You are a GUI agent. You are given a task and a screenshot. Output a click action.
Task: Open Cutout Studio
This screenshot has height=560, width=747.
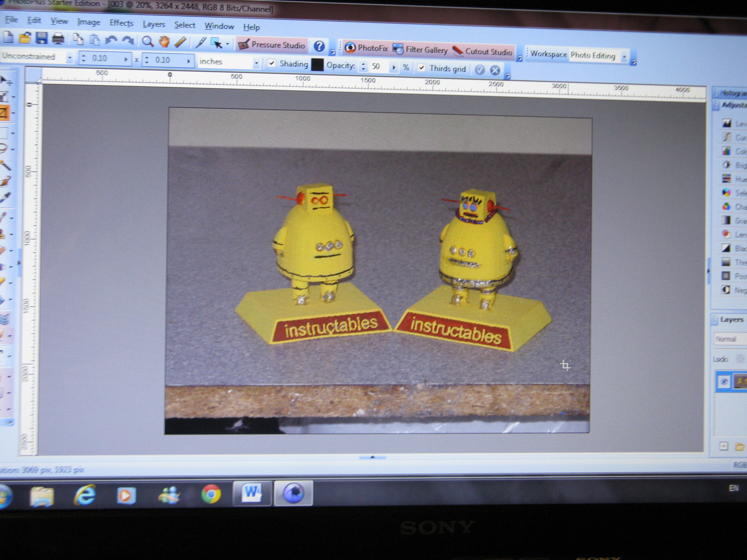pyautogui.click(x=482, y=52)
